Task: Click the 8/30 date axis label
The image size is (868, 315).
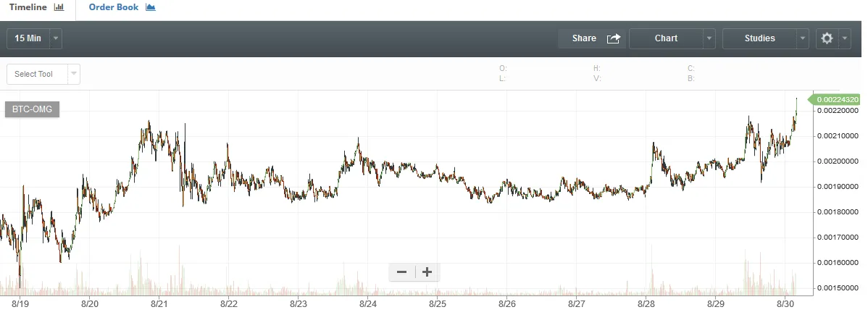Action: point(785,304)
